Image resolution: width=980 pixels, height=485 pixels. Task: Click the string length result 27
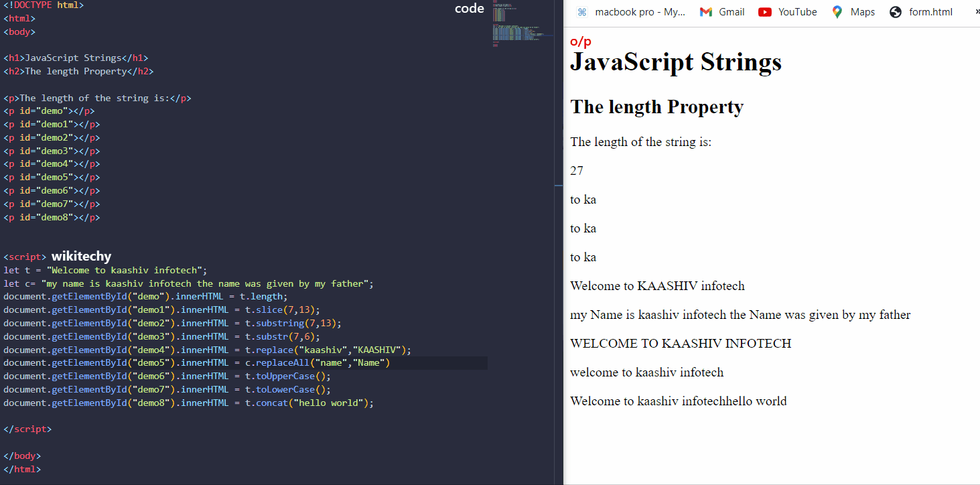point(576,170)
